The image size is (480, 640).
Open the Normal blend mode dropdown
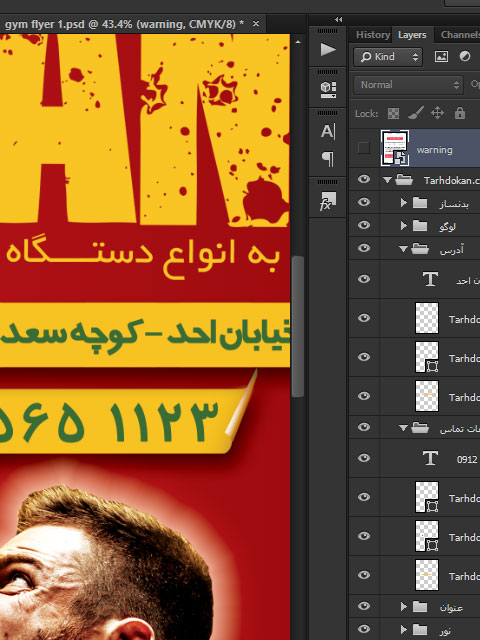408,85
